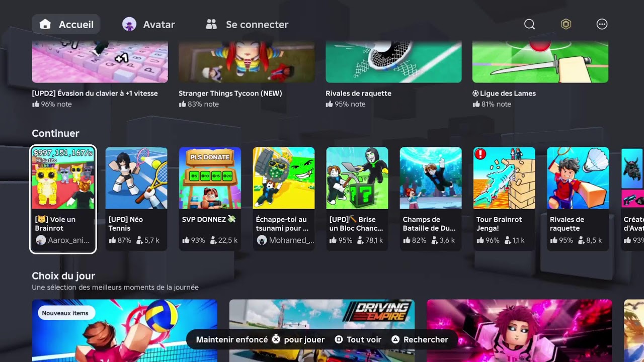This screenshot has width=644, height=362.
Task: Open the three-dots more menu
Action: point(602,24)
